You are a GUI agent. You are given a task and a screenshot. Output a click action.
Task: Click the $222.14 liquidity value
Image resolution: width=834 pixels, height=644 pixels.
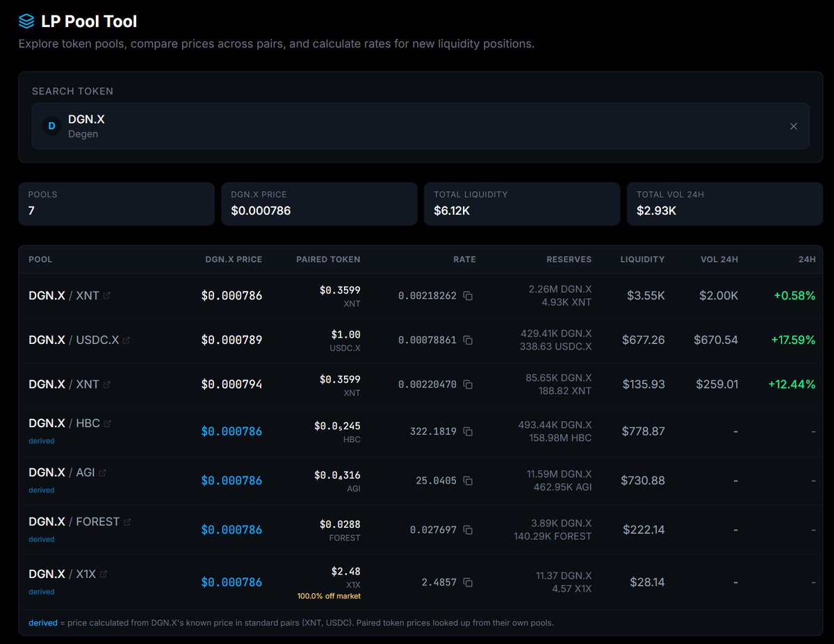tap(644, 530)
